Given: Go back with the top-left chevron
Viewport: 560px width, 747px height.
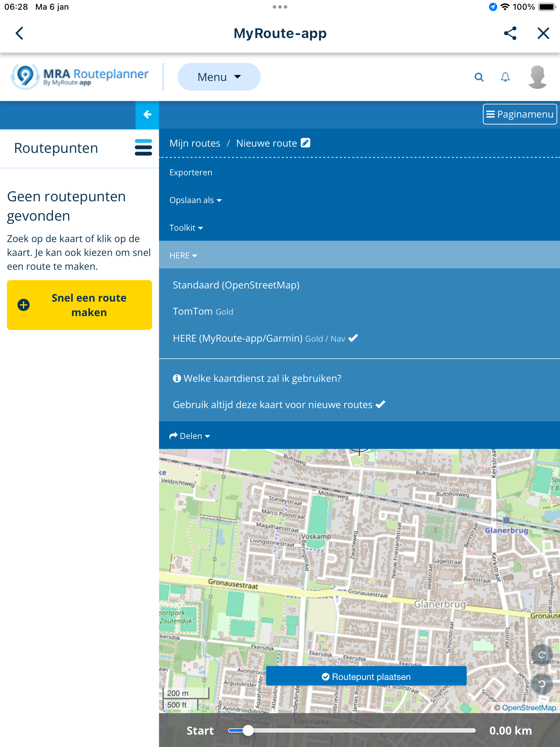Looking at the screenshot, I should point(20,34).
